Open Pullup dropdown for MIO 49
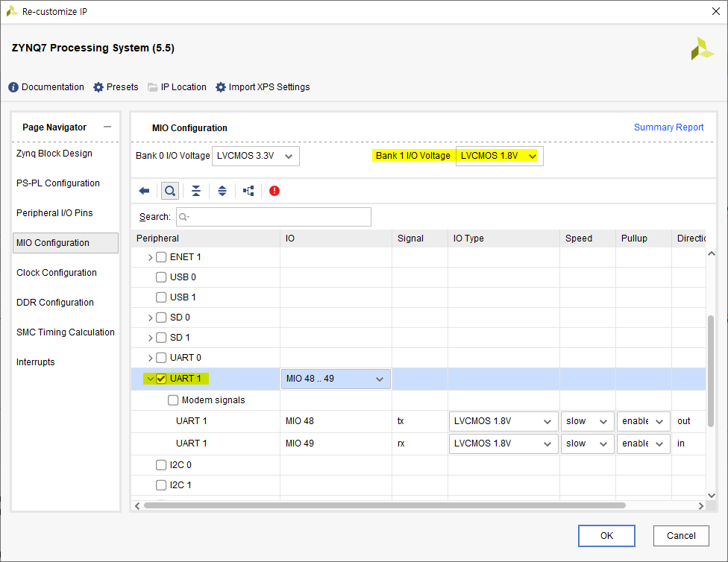728x562 pixels. click(644, 443)
